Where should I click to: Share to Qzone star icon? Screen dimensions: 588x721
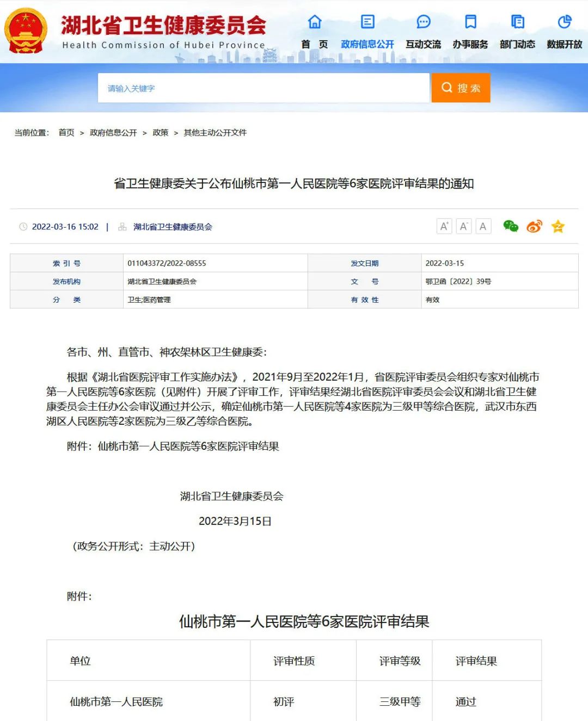pos(558,226)
